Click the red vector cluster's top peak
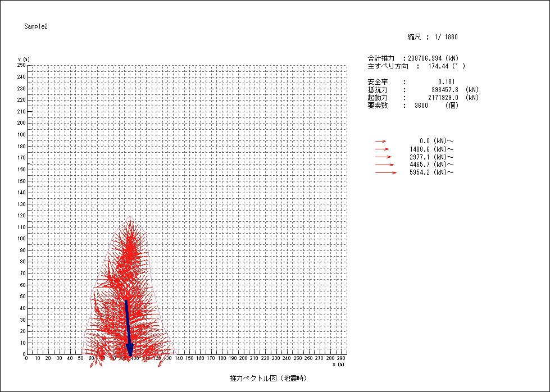The height and width of the screenshot is (392, 550). pos(130,218)
